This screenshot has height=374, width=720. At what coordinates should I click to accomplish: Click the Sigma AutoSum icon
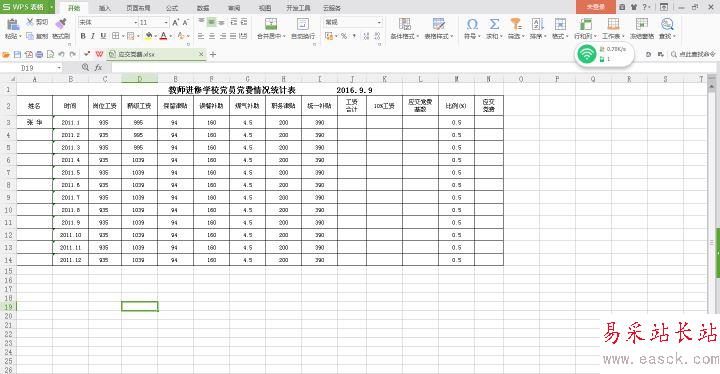pos(494,24)
